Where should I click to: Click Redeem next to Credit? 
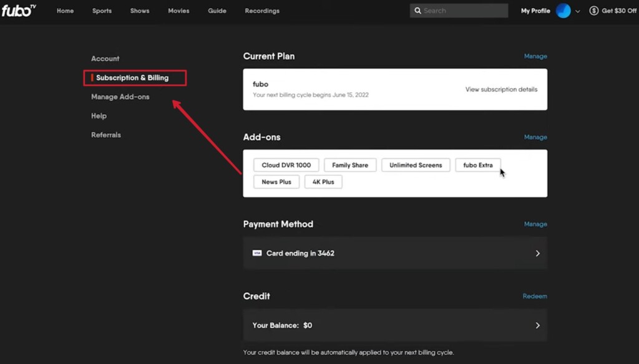pos(535,296)
